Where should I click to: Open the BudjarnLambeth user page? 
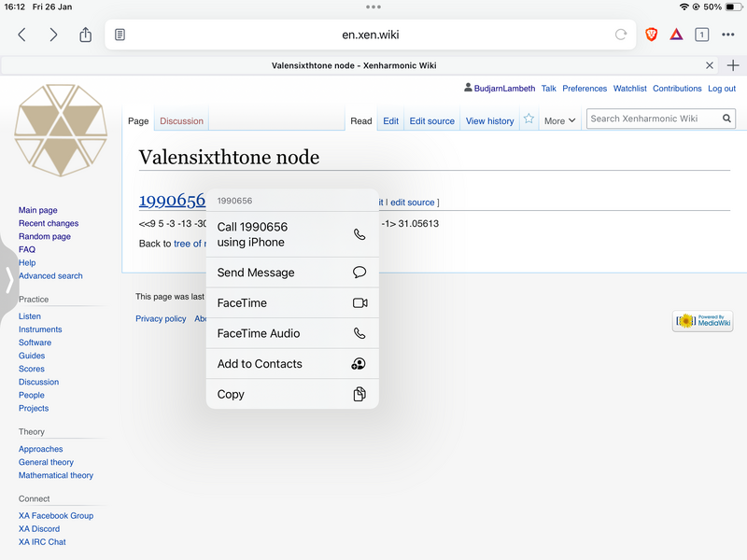click(x=504, y=88)
